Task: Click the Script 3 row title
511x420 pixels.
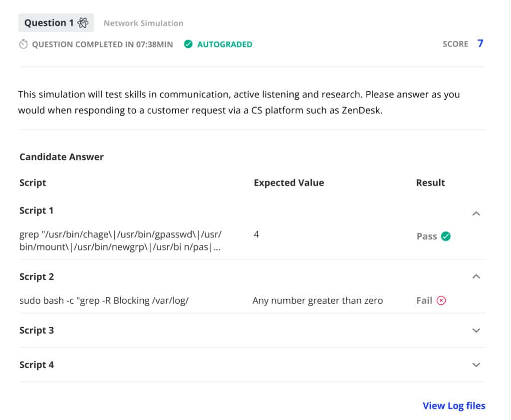Action: pos(36,330)
